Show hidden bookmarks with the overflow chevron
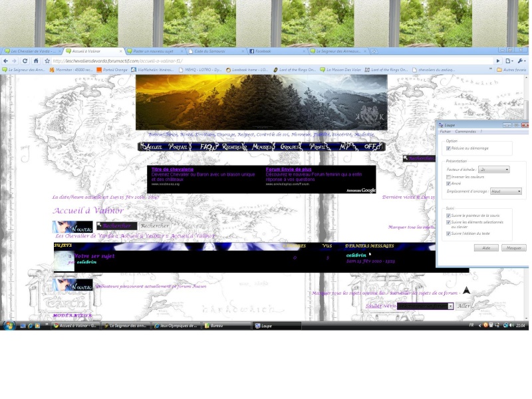This screenshot has width=532, height=399. [490, 69]
